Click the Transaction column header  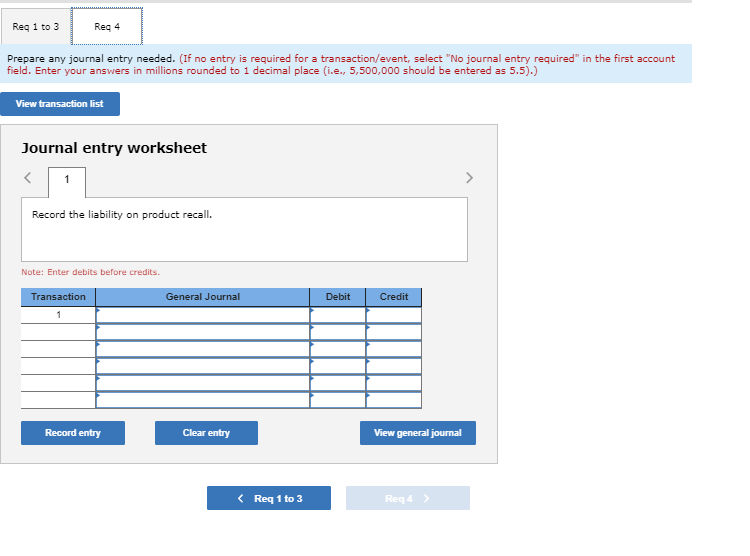(x=58, y=297)
